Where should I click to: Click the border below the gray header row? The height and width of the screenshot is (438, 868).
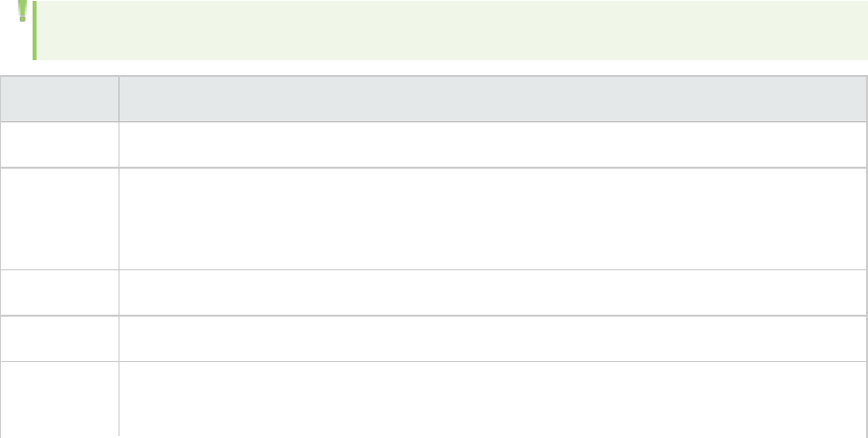434,137
